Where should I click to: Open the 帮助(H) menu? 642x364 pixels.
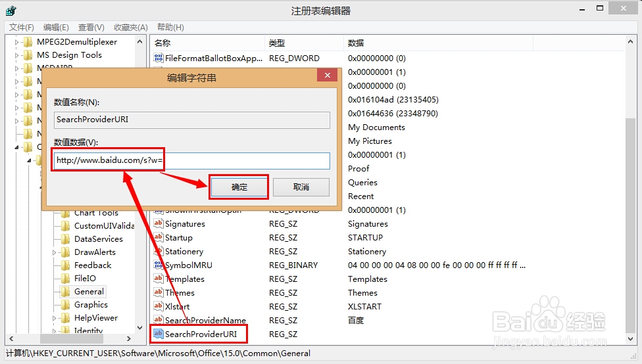(171, 28)
